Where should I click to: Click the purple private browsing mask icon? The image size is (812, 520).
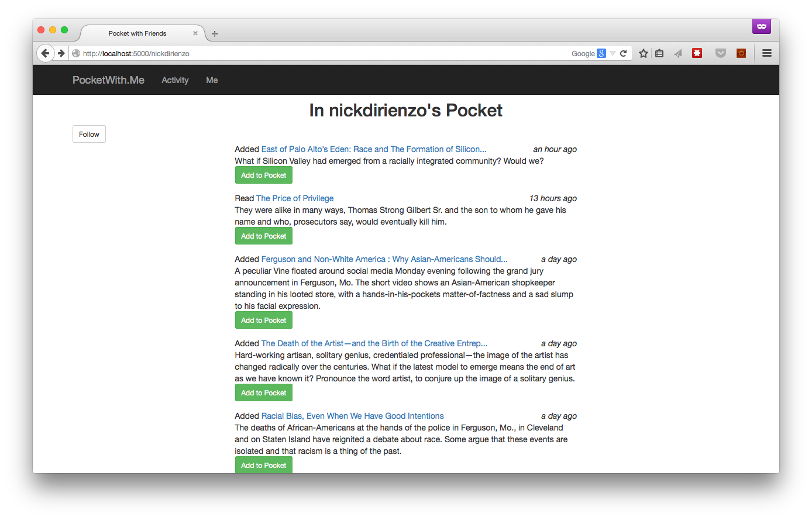tap(762, 26)
